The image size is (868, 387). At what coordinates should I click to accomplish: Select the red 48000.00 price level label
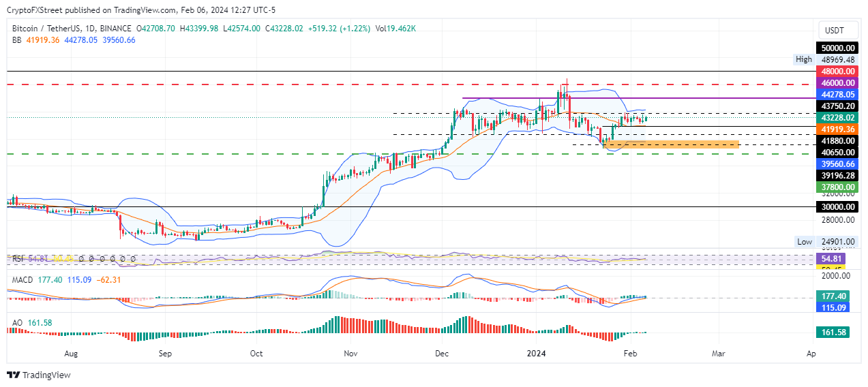(x=837, y=71)
